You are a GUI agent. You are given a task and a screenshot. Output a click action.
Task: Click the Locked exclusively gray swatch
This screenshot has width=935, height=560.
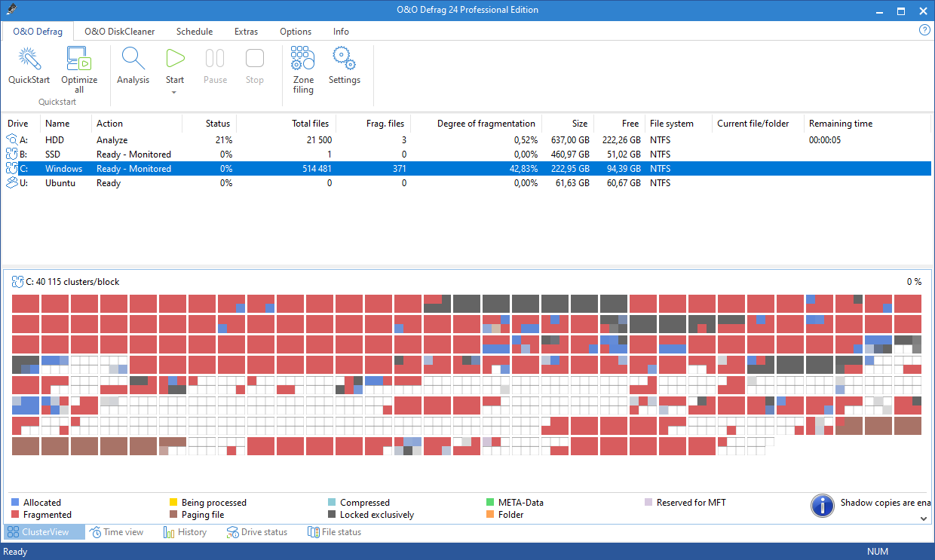coord(332,515)
